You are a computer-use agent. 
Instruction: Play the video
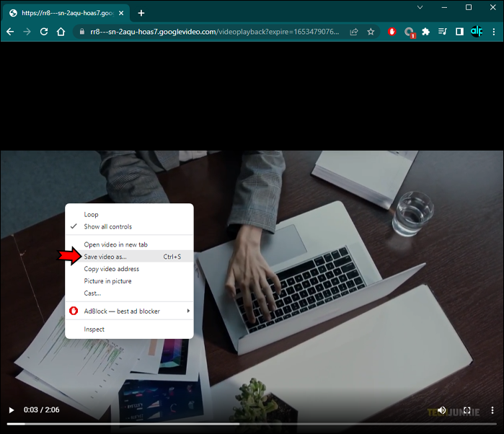tap(12, 410)
